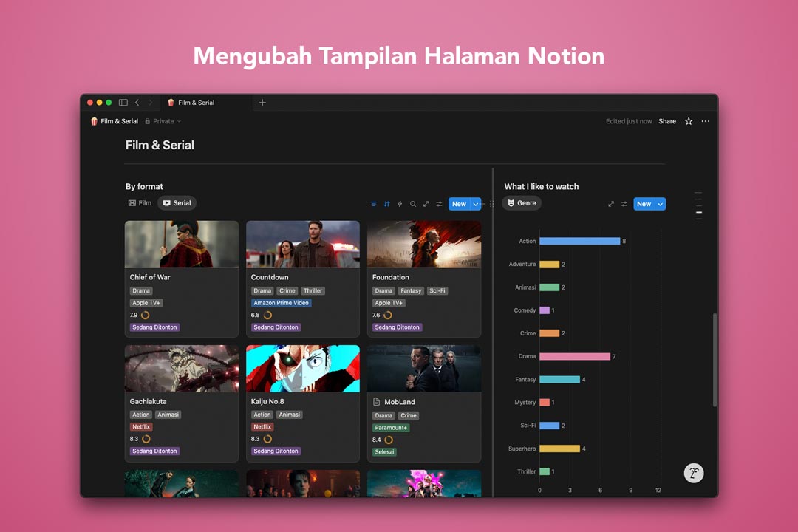
Task: Click the "Sci-Fi" tag on Foundation
Action: 437,290
